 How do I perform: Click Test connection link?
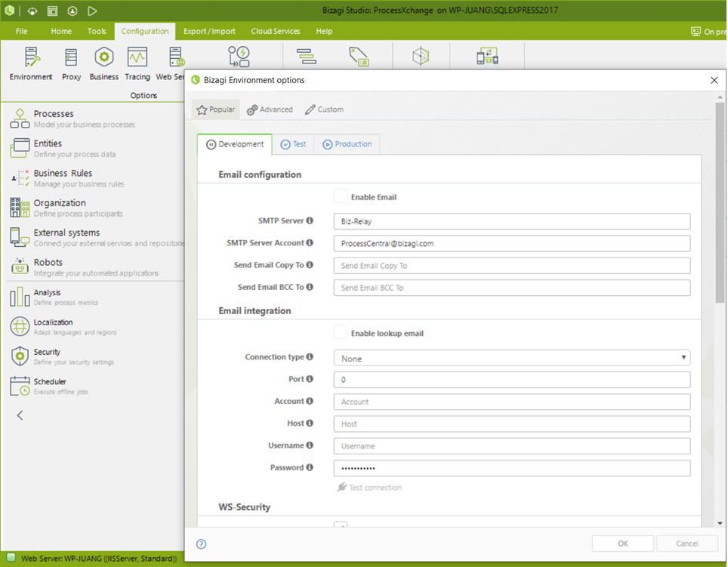click(369, 487)
